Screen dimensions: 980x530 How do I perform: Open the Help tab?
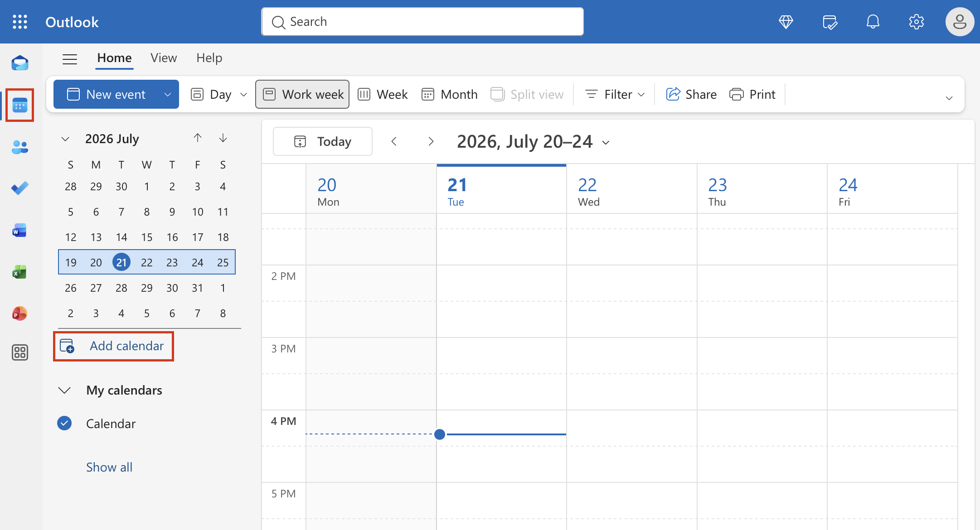(x=209, y=58)
